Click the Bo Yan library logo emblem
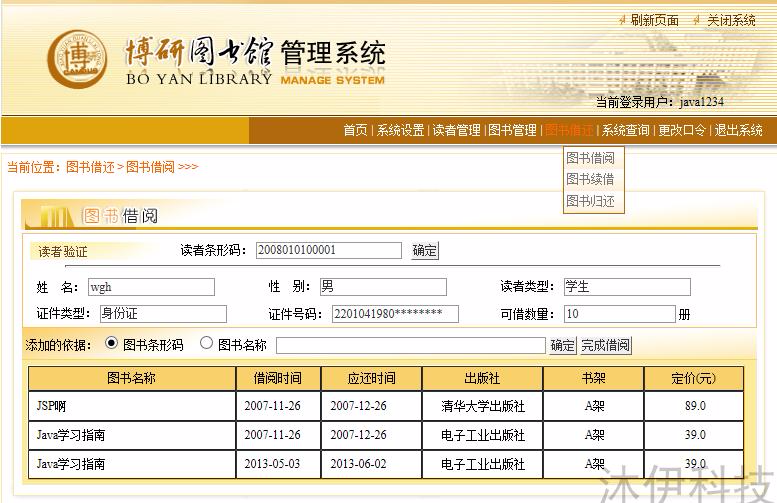The height and width of the screenshot is (503, 777). [77, 59]
